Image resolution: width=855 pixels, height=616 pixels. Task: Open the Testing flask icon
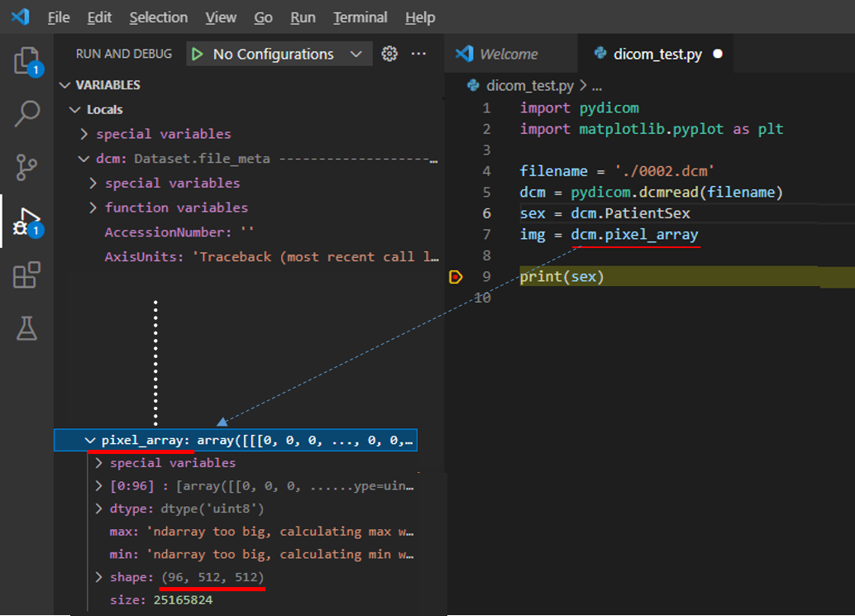tap(26, 328)
